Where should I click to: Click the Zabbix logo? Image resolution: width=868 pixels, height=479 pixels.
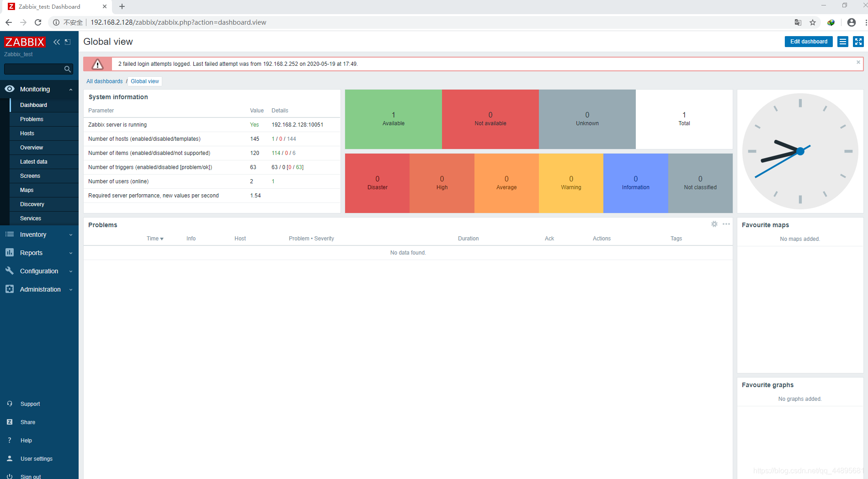pos(25,42)
